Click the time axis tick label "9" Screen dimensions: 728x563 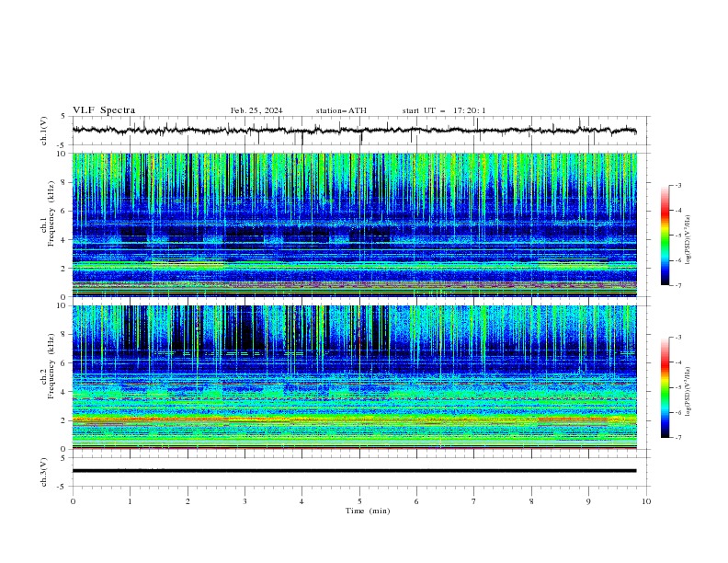(588, 501)
